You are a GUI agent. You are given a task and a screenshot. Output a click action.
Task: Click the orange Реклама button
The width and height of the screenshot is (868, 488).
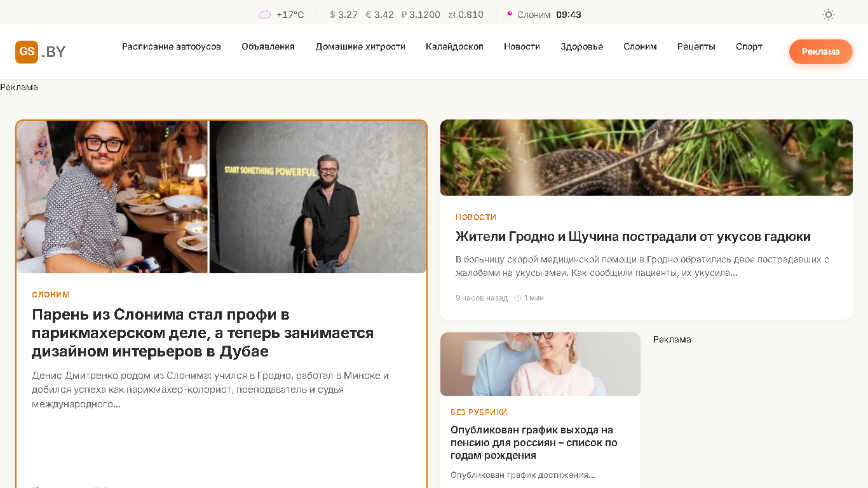coord(821,52)
